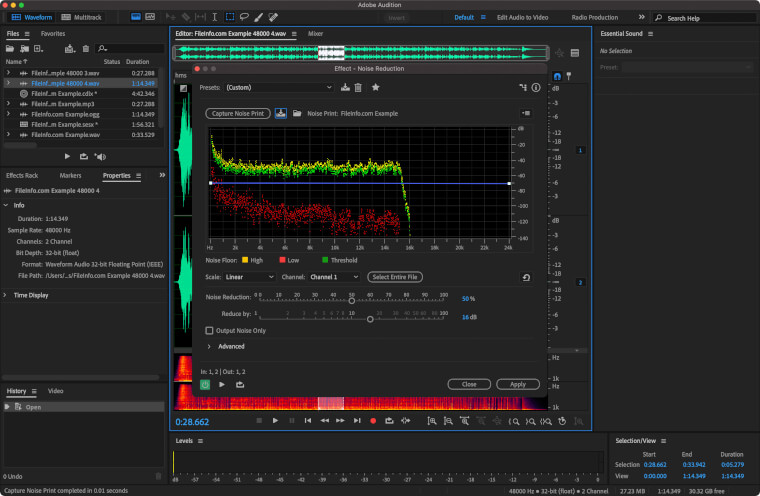Select the Lasso Selection tool
Viewport: 760px width, 496px height.
[243, 17]
